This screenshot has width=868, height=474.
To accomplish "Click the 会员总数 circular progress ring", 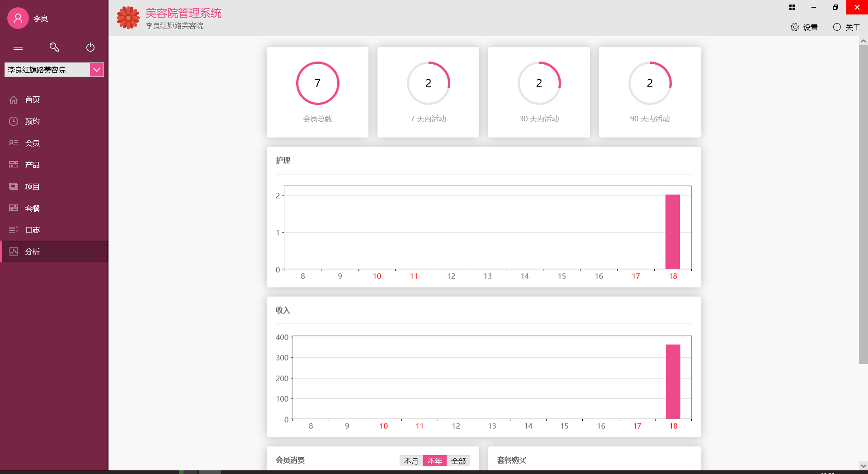I will click(317, 83).
